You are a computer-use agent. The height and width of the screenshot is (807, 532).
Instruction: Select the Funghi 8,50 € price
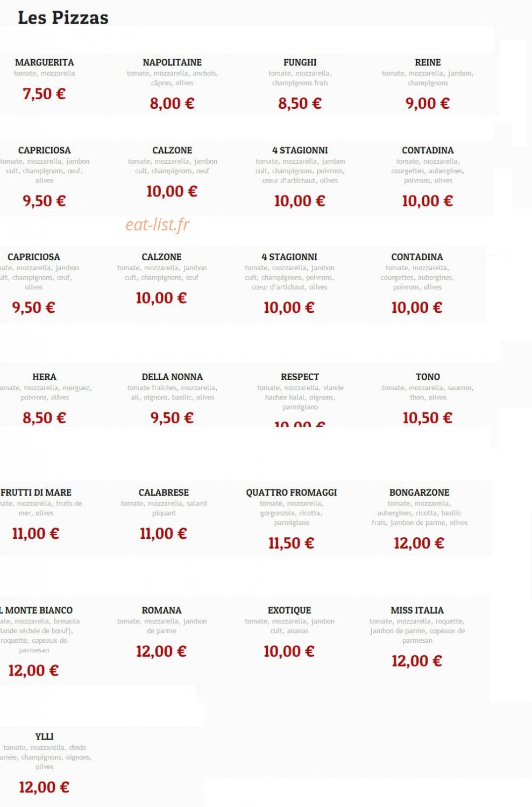pos(300,103)
